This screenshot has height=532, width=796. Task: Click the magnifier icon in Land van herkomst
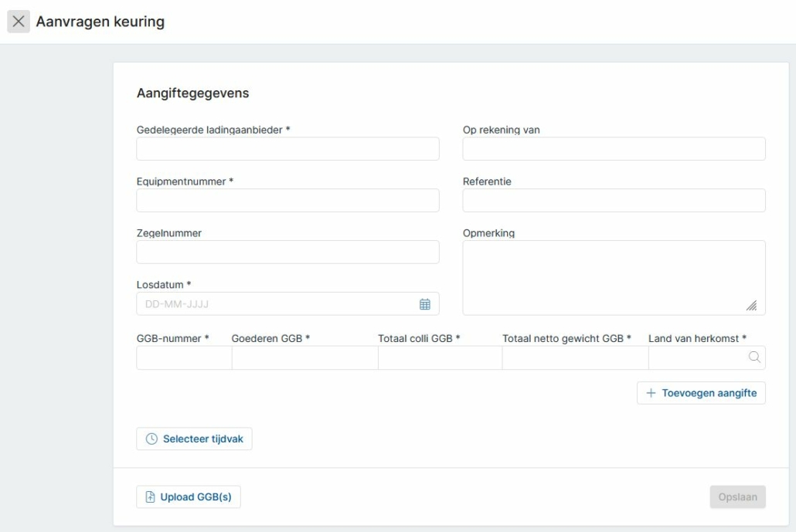754,357
